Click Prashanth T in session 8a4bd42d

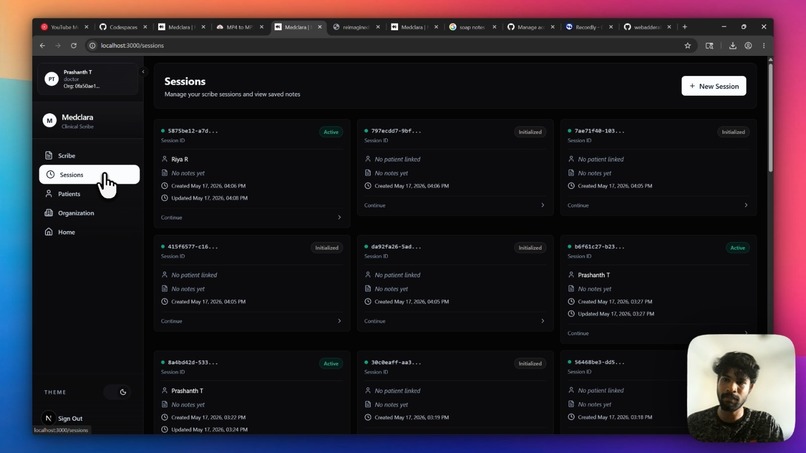[187, 391]
